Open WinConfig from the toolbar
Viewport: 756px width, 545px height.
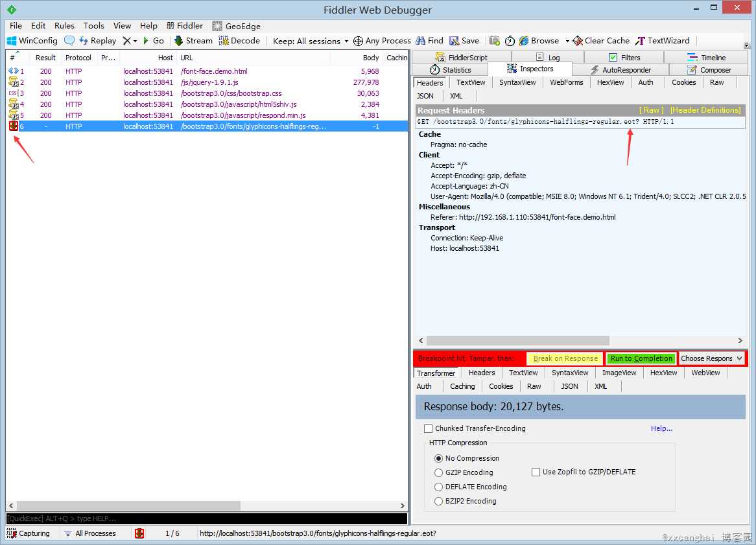(x=32, y=41)
